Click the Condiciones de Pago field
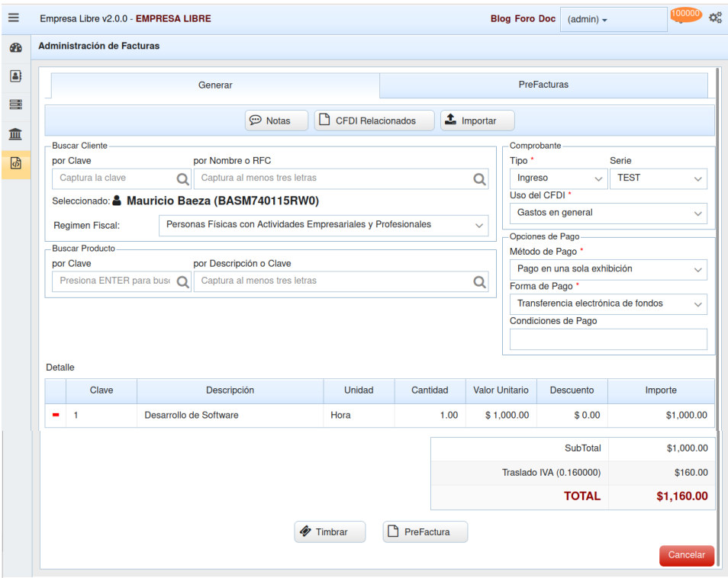 click(x=608, y=339)
